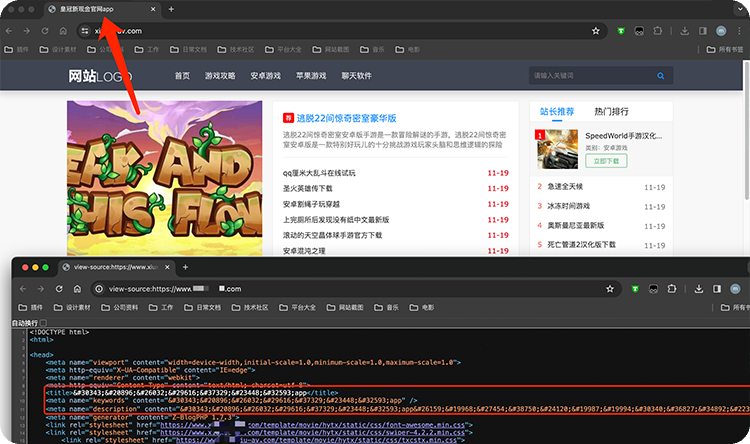
Task: Open 首页 in website navigation
Action: coord(182,76)
